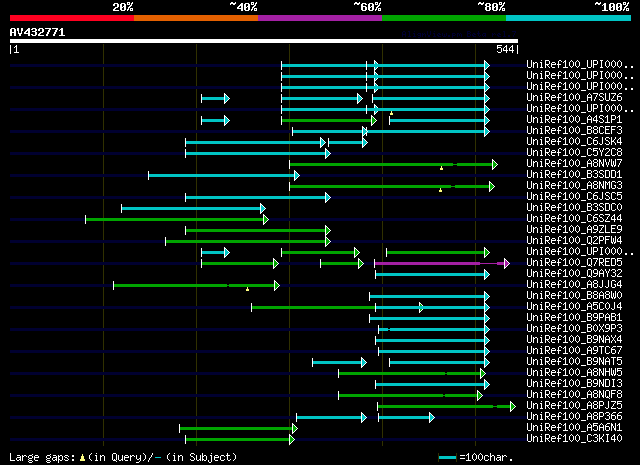Select the UniRef100_A8NMG3 label

[574, 185]
